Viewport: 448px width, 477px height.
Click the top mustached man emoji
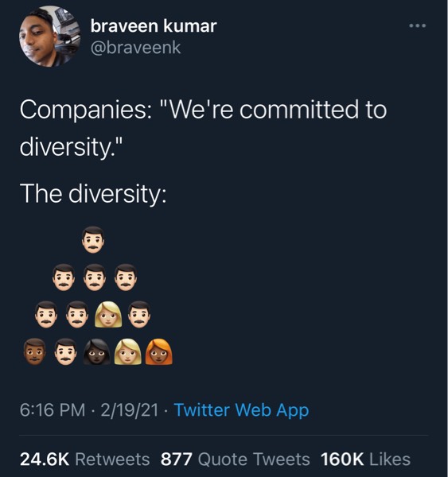93,240
